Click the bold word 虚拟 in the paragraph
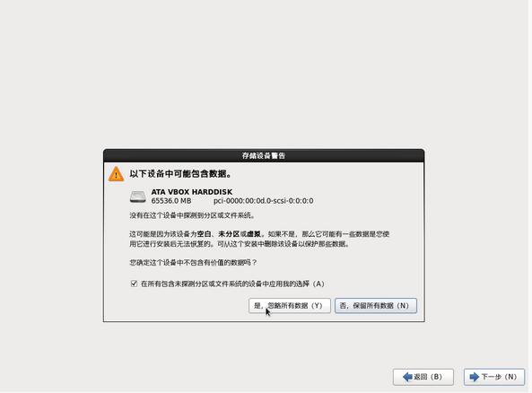This screenshot has width=532, height=393. [254, 234]
